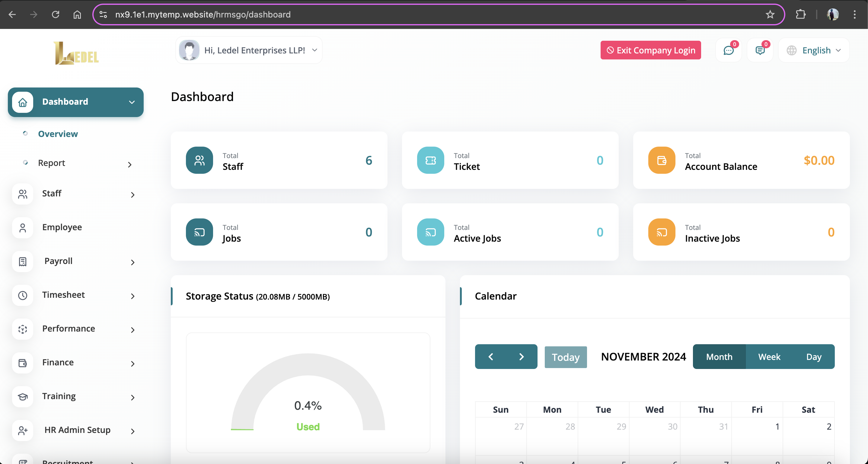Image resolution: width=868 pixels, height=464 pixels.
Task: Open Chrome three-dot menu
Action: coord(854,14)
